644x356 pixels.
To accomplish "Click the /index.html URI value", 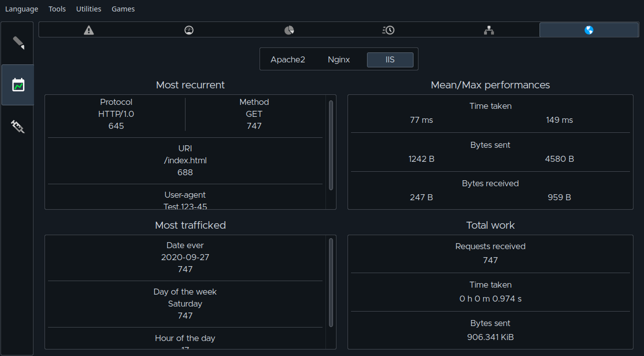I will point(185,160).
